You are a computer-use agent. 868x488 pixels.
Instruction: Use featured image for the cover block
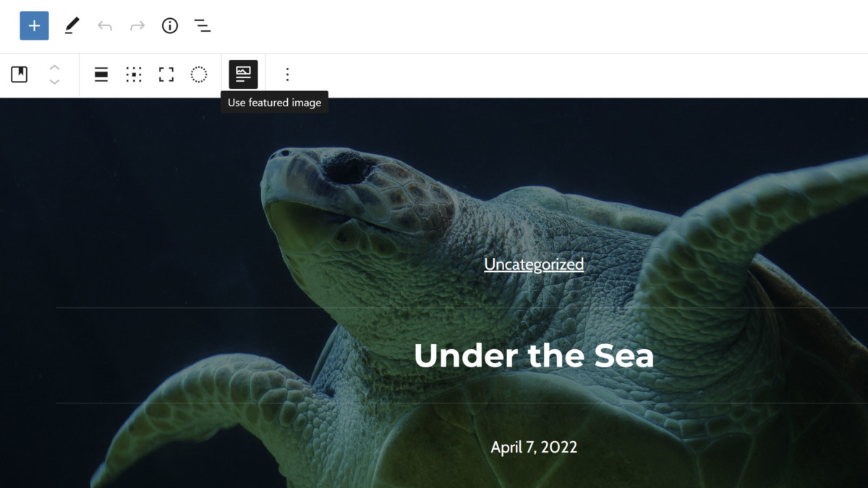click(x=242, y=74)
